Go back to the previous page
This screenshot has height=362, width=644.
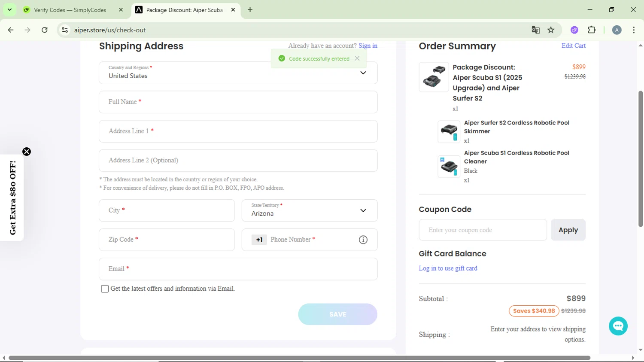pyautogui.click(x=11, y=30)
